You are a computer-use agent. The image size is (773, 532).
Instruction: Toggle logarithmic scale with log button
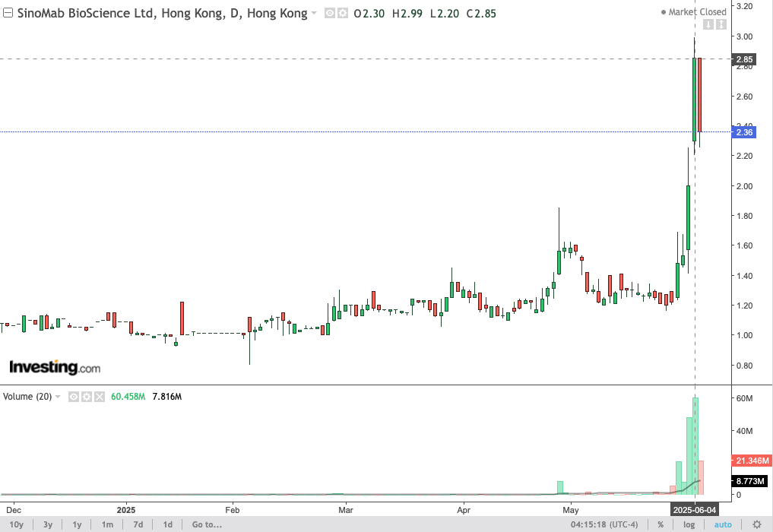point(689,524)
